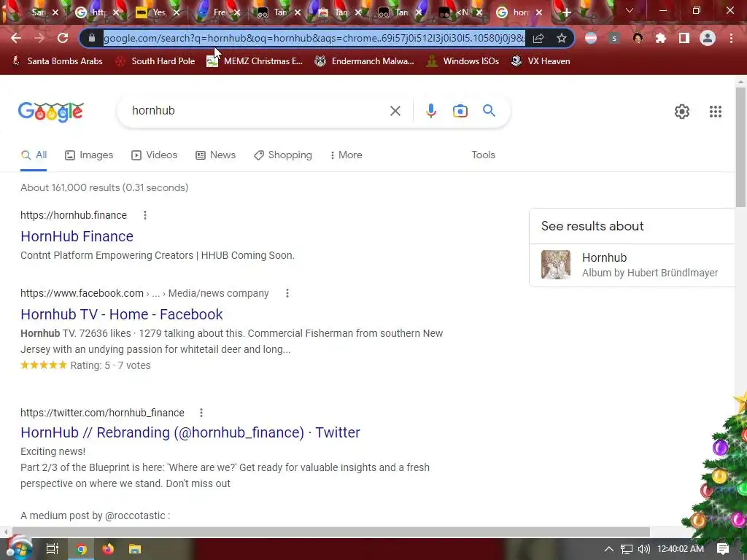Viewport: 747px width, 560px height.
Task: Open the Chrome side panel
Action: click(x=684, y=38)
